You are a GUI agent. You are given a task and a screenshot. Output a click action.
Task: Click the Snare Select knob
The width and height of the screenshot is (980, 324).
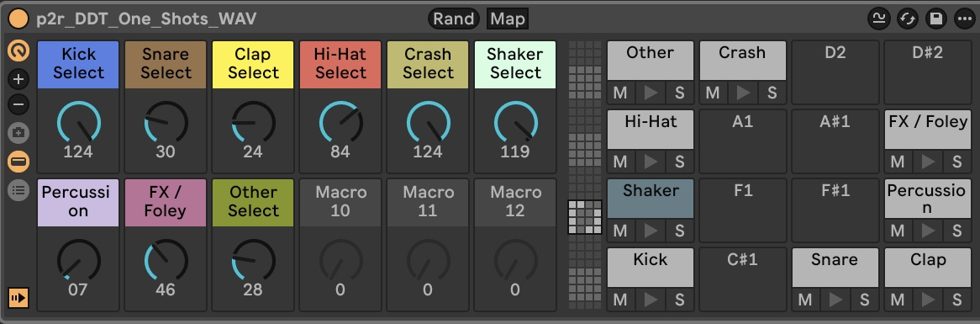pos(166,123)
